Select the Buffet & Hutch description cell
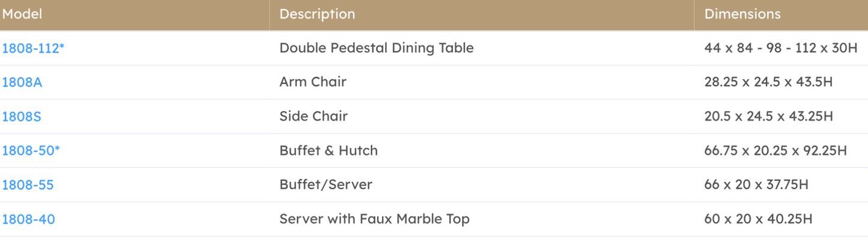Viewport: 868px width, 242px height. (x=329, y=151)
